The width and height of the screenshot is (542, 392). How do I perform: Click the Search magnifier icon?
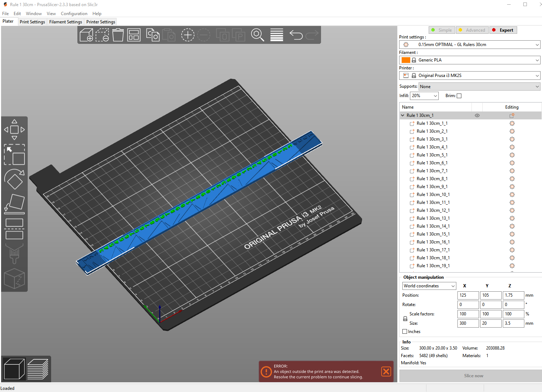[x=257, y=35]
